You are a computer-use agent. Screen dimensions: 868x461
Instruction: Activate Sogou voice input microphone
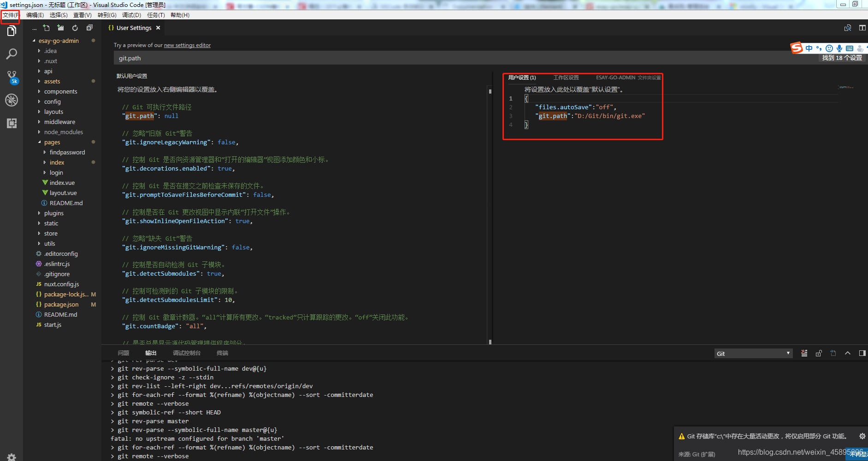[839, 48]
